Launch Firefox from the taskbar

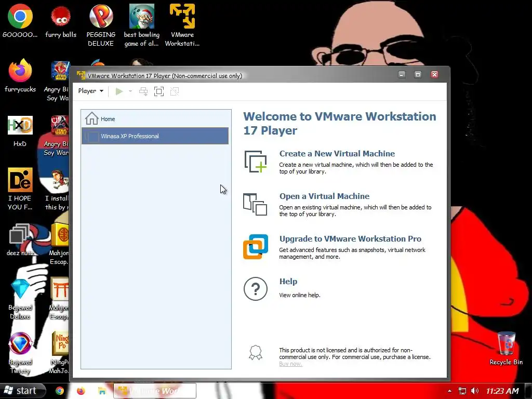tap(81, 391)
